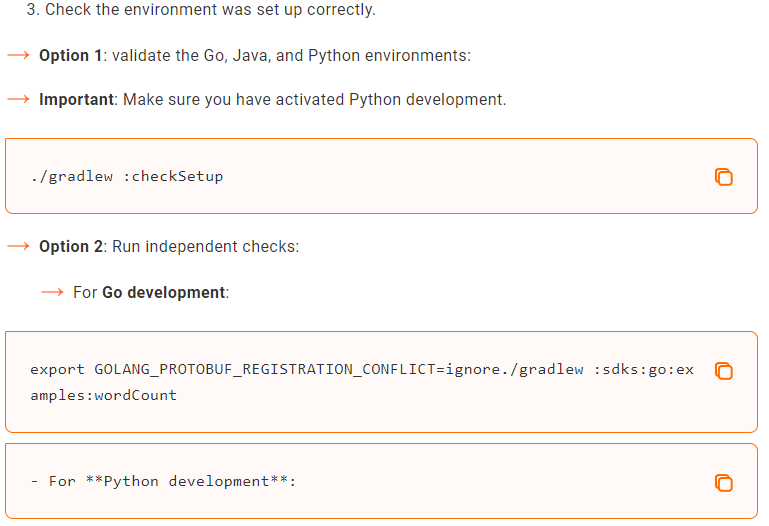The width and height of the screenshot is (769, 526).
Task: Click the arrow beside Option 2
Action: (18, 246)
